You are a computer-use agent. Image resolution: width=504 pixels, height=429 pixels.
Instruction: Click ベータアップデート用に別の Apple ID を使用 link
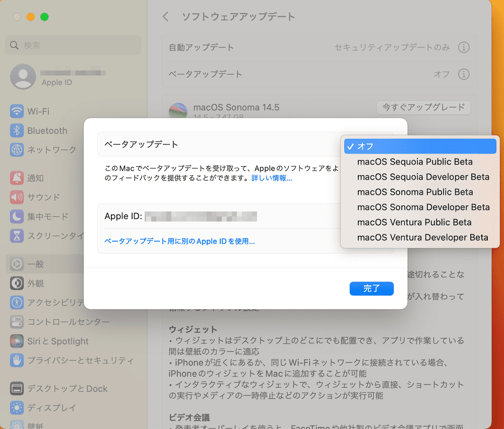(x=180, y=241)
